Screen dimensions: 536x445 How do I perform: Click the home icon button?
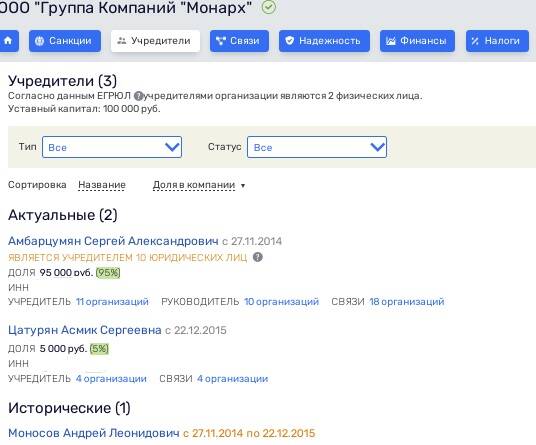coord(8,41)
